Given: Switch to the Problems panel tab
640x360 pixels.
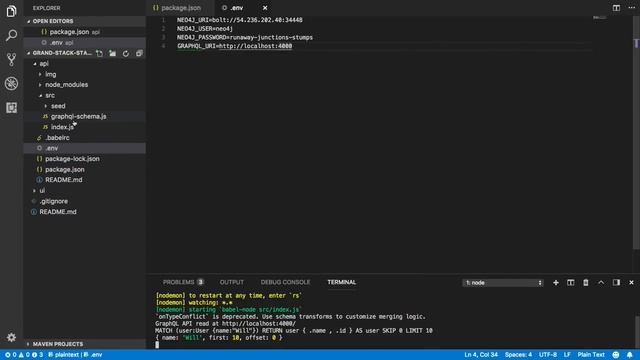Looking at the screenshot, I should click(x=183, y=282).
